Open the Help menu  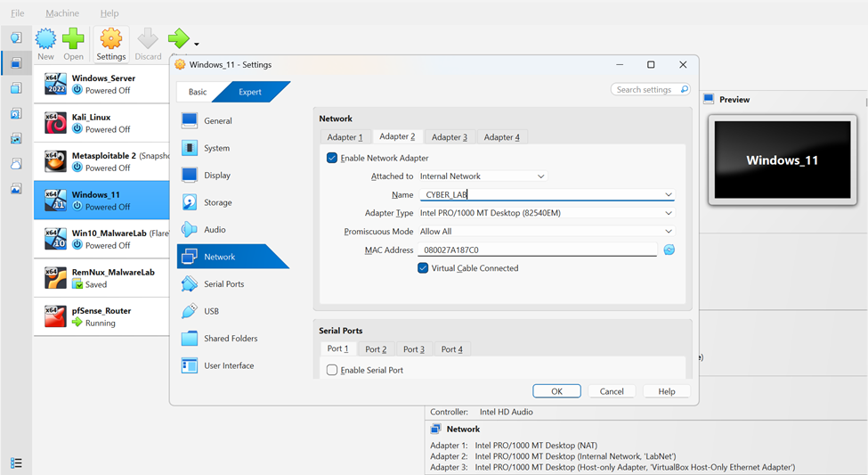coord(109,12)
